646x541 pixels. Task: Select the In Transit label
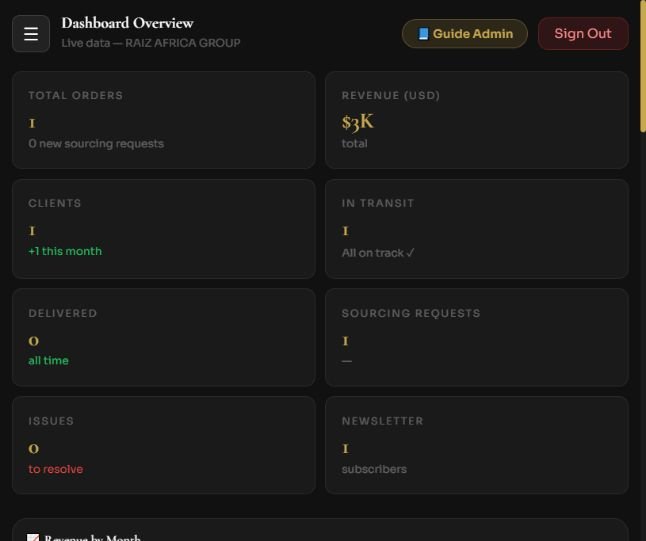378,203
